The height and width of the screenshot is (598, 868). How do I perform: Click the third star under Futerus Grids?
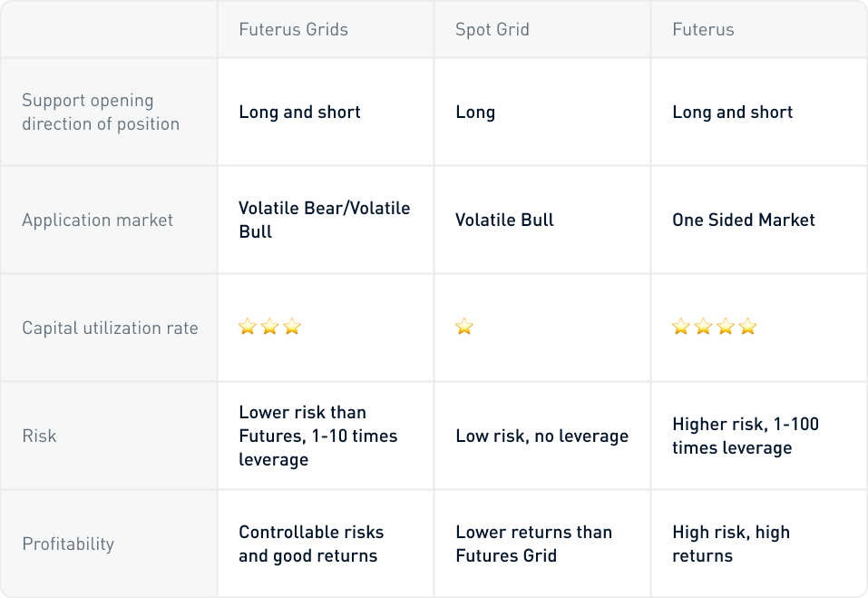point(292,327)
